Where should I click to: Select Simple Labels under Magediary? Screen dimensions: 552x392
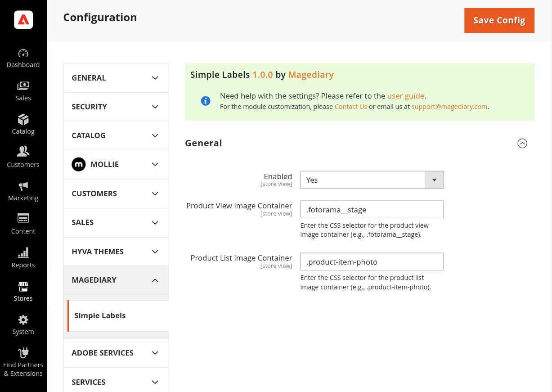100,315
